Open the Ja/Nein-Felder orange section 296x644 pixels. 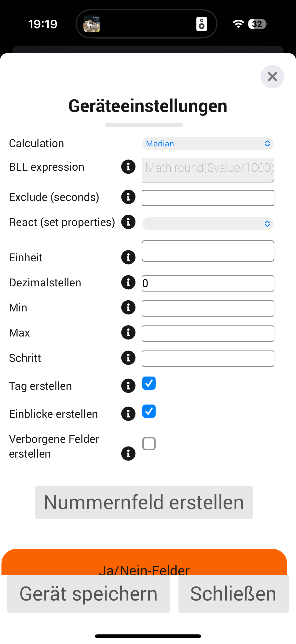[x=144, y=562]
